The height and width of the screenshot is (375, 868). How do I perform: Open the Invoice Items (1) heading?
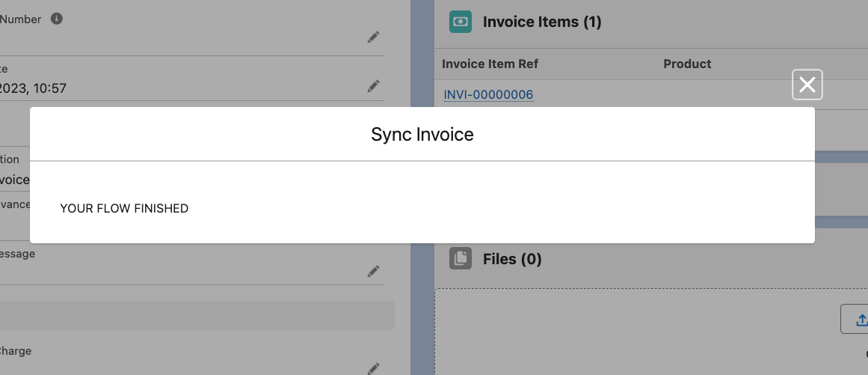coord(542,22)
